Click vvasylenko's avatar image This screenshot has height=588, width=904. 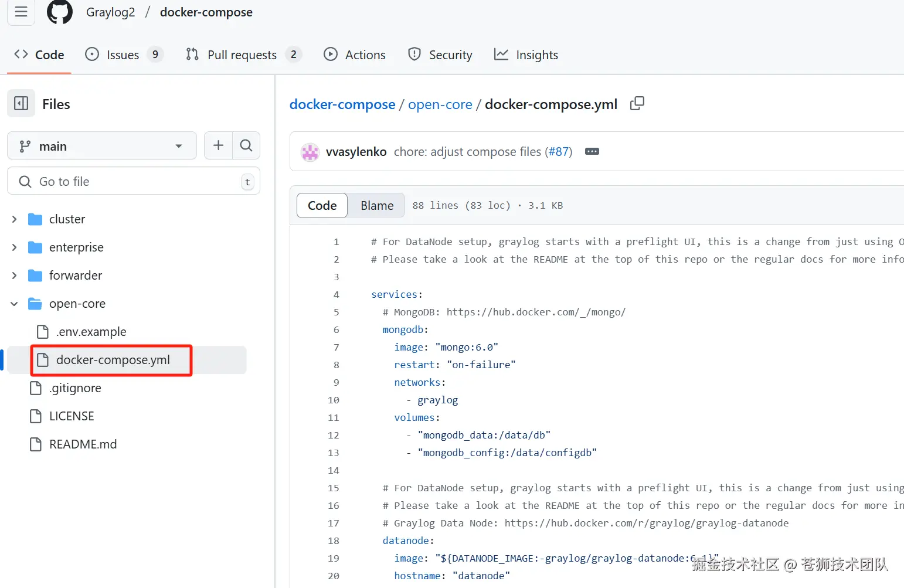[x=310, y=152]
